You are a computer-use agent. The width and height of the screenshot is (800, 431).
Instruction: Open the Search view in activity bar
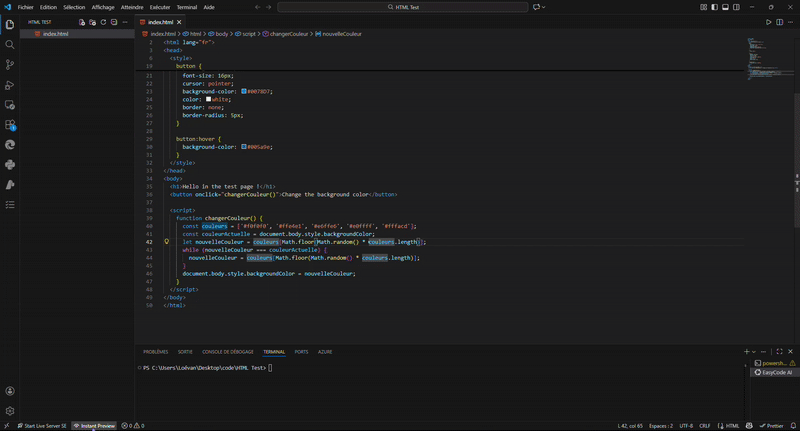pyautogui.click(x=10, y=44)
